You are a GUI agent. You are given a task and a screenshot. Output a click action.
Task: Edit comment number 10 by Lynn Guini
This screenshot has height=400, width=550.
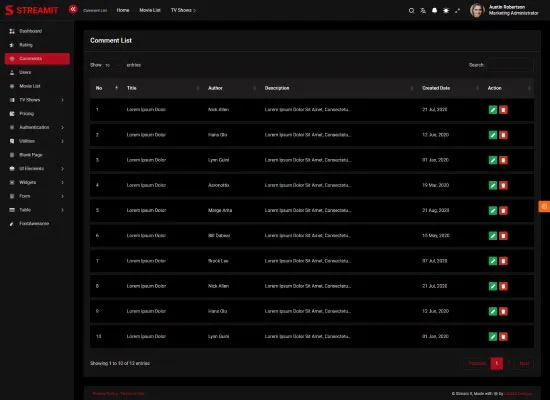tap(493, 337)
